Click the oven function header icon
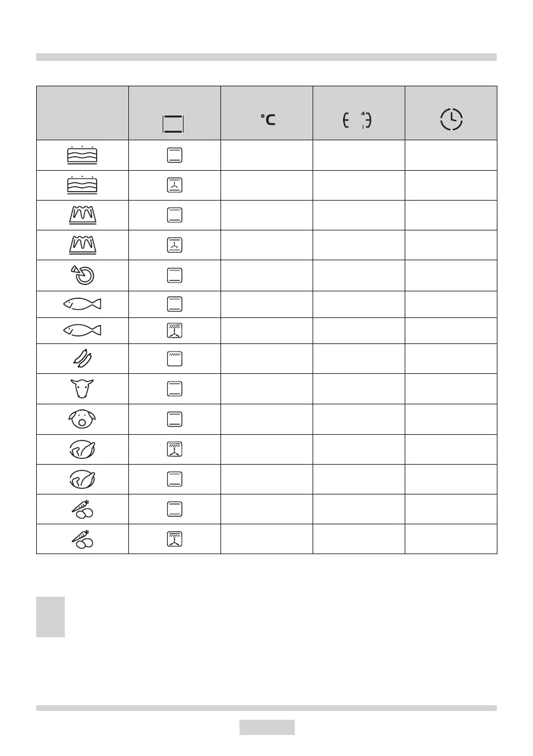533x756 pixels. [174, 123]
